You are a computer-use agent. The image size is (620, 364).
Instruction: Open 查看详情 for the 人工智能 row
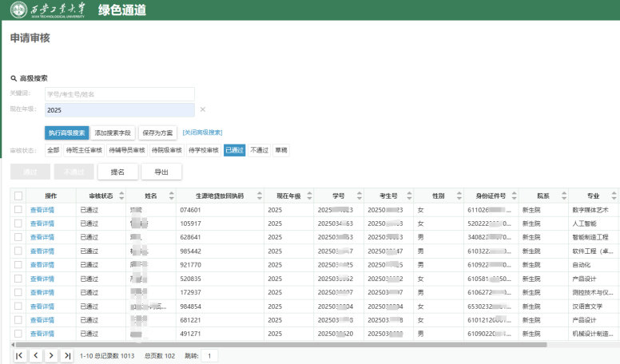pos(42,224)
